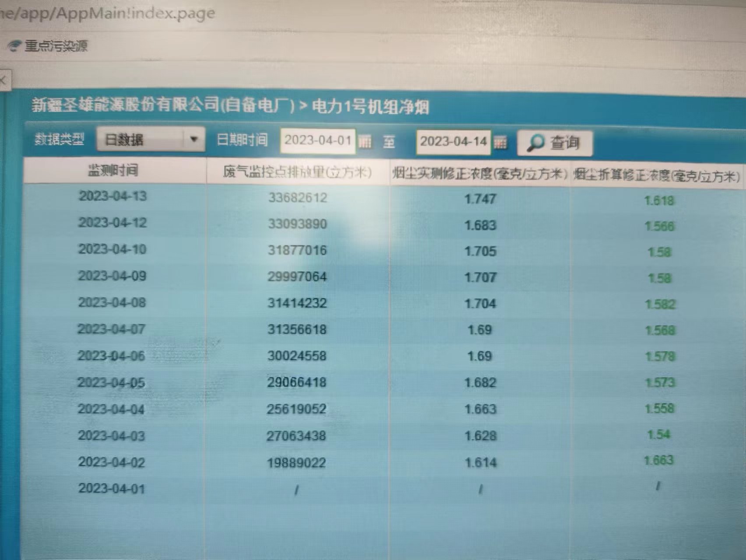Click measured concentration value 1.663

(480, 409)
